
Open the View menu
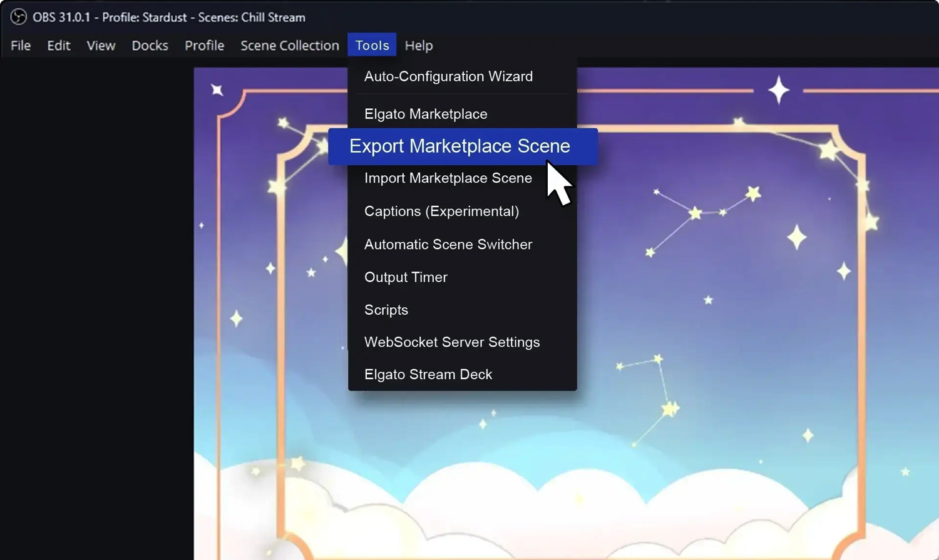[x=100, y=45]
